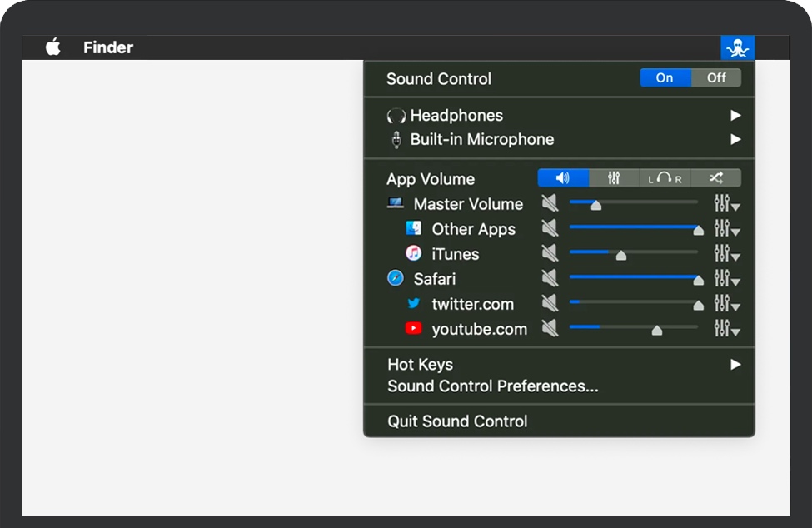Viewport: 812px width, 528px height.
Task: Click the Sound Control octopus menu bar icon
Action: pyautogui.click(x=737, y=47)
